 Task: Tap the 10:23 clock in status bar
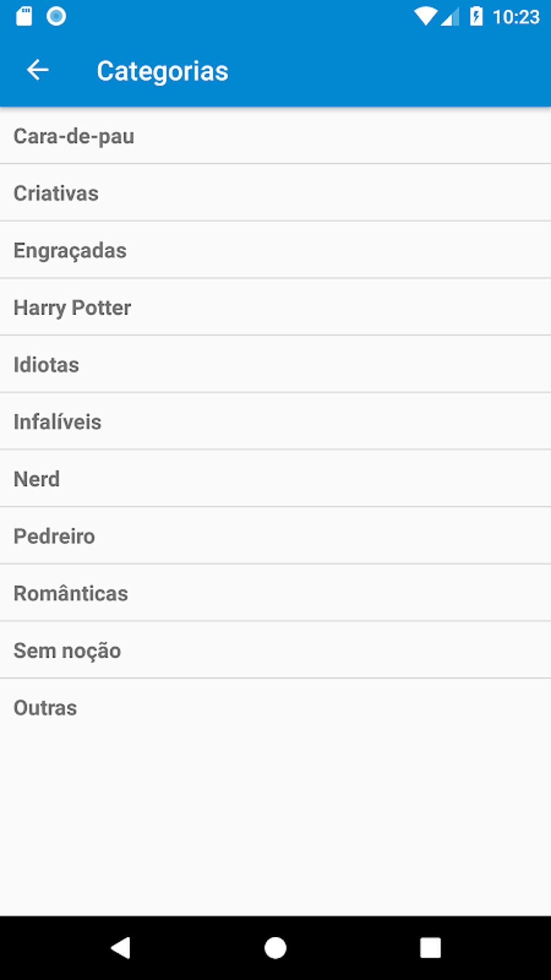[x=516, y=17]
